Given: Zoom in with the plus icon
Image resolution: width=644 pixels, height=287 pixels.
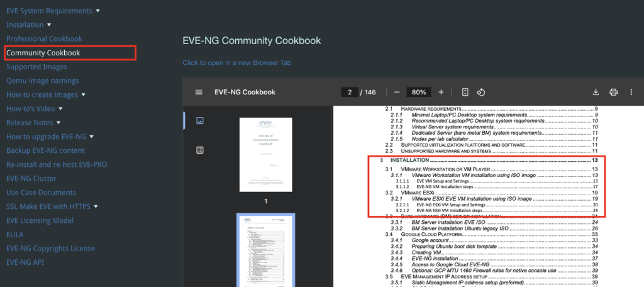Looking at the screenshot, I should [x=441, y=92].
